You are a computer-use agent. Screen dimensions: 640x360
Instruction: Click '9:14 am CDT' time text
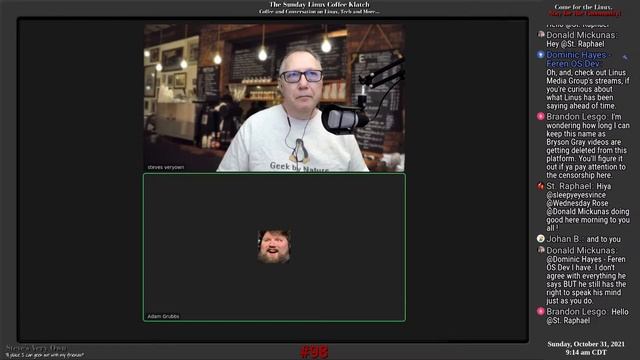pos(586,352)
